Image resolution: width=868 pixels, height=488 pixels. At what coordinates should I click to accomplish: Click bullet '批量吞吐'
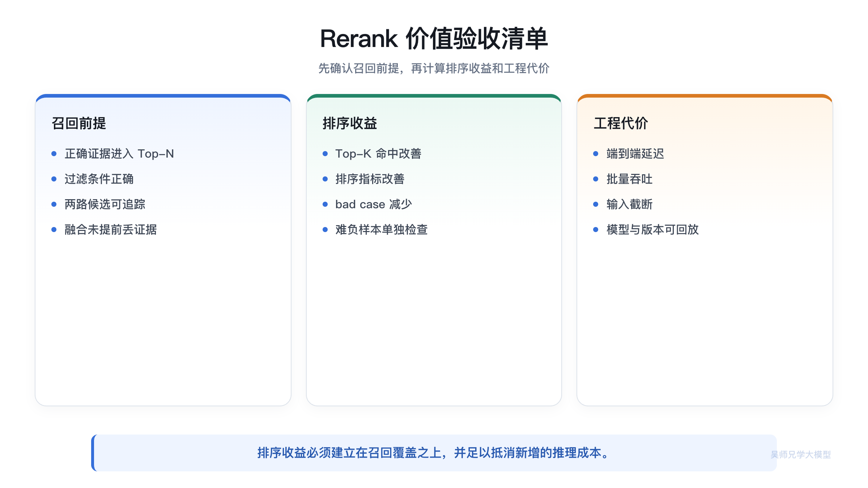coord(629,179)
